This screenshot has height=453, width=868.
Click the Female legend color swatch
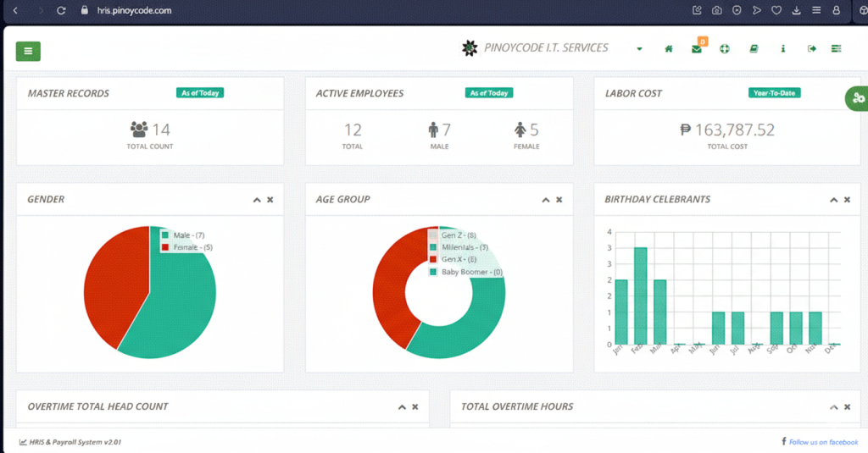pyautogui.click(x=166, y=247)
